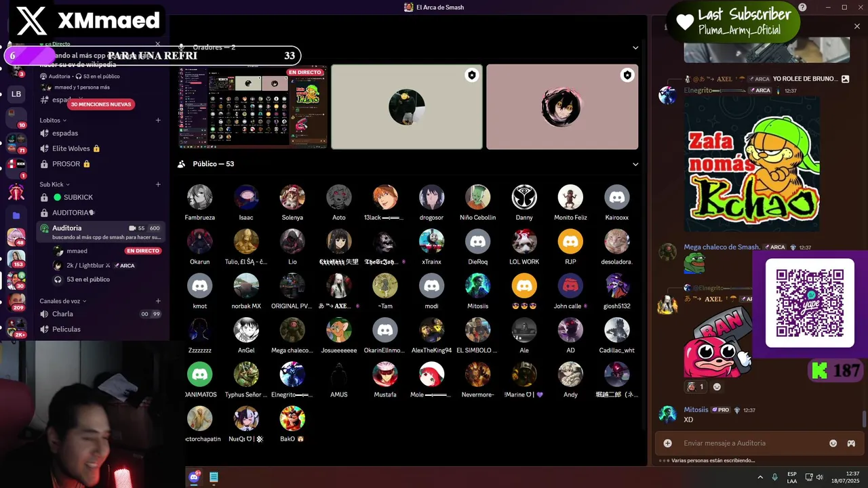Open the activities game controller icon
This screenshot has height=488, width=868.
point(851,443)
